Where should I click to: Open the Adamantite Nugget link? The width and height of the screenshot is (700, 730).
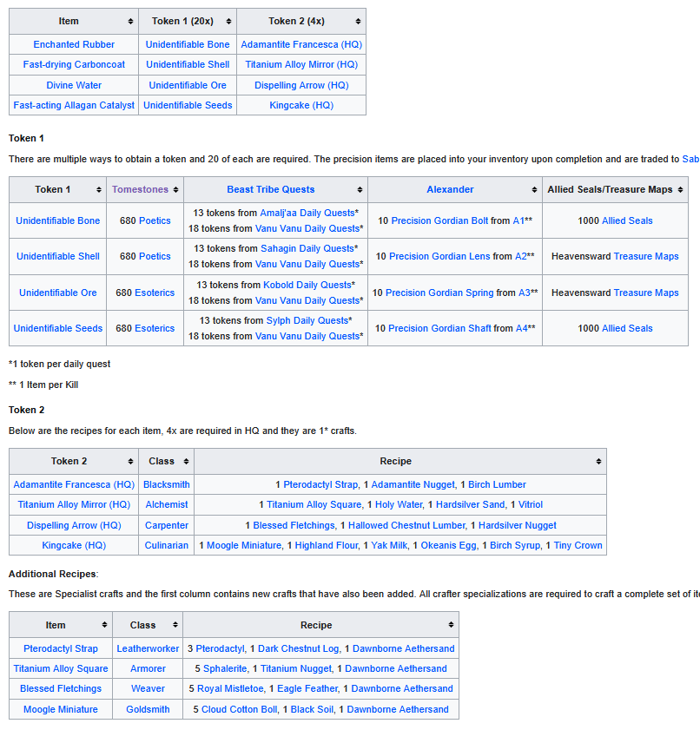[413, 484]
